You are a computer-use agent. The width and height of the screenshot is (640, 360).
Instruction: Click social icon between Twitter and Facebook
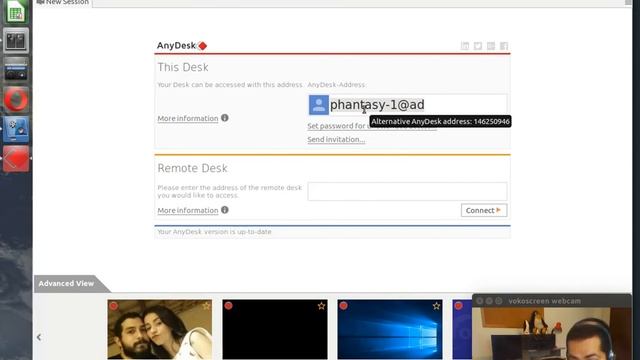click(x=491, y=46)
